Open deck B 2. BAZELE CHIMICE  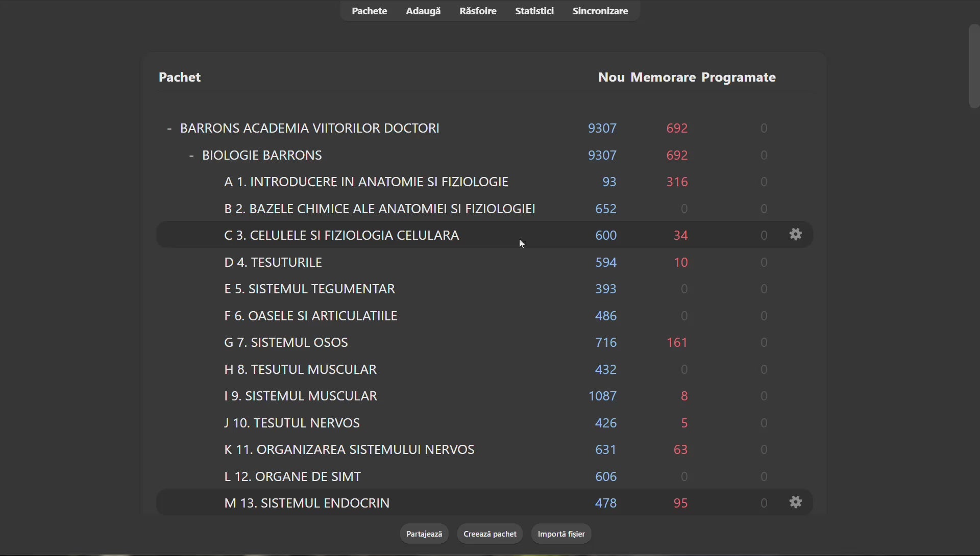(x=379, y=209)
